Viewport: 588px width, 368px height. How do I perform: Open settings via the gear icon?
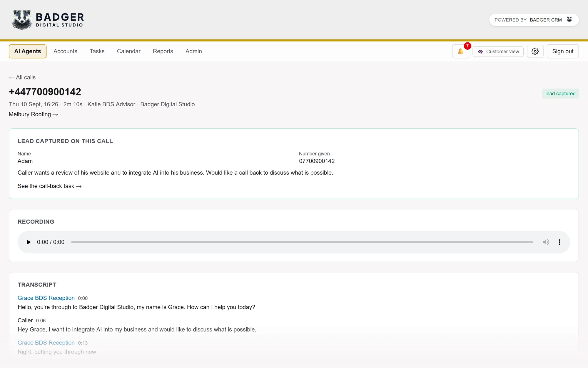535,52
